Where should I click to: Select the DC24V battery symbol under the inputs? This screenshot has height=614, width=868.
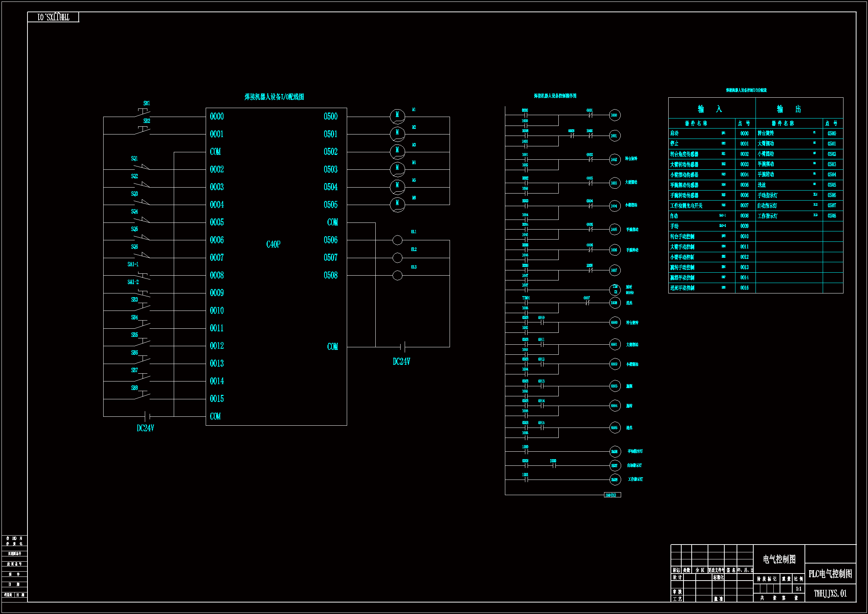point(147,416)
